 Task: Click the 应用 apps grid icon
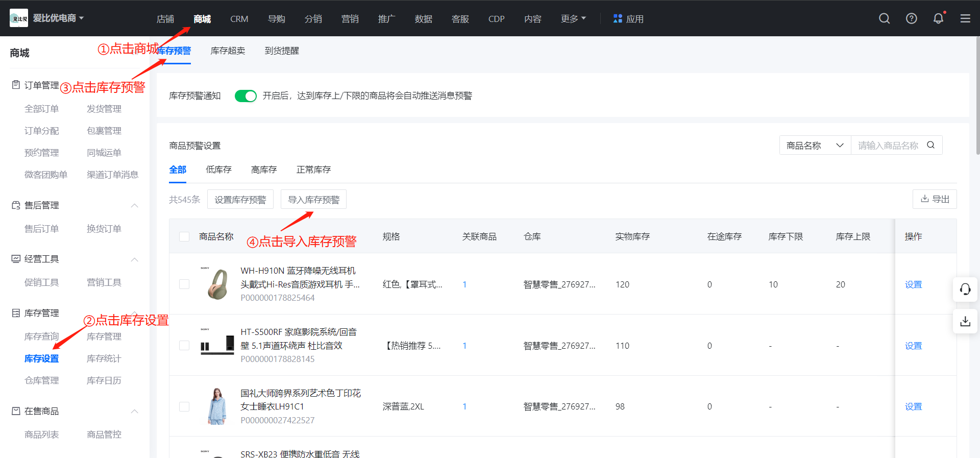[x=618, y=18]
